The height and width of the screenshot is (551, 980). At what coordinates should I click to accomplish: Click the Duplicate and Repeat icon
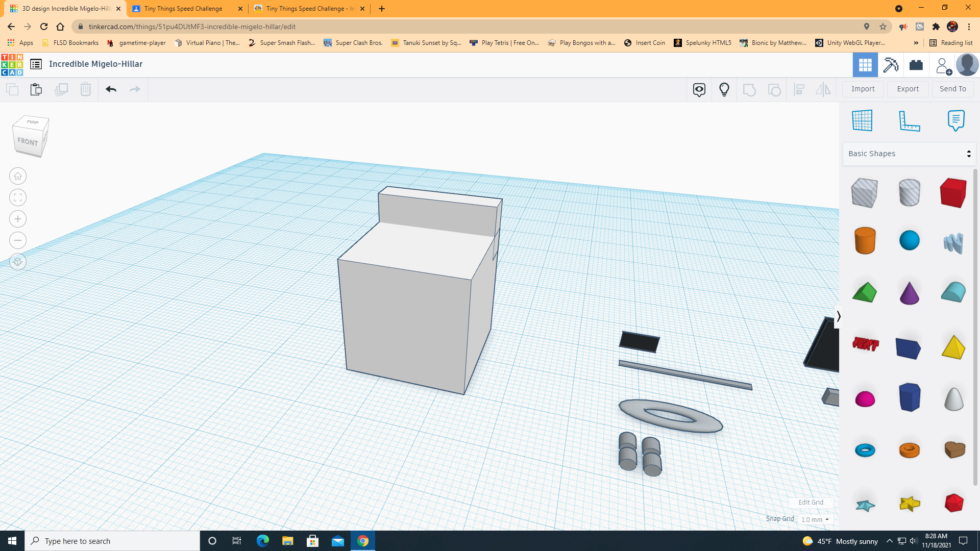pyautogui.click(x=61, y=89)
